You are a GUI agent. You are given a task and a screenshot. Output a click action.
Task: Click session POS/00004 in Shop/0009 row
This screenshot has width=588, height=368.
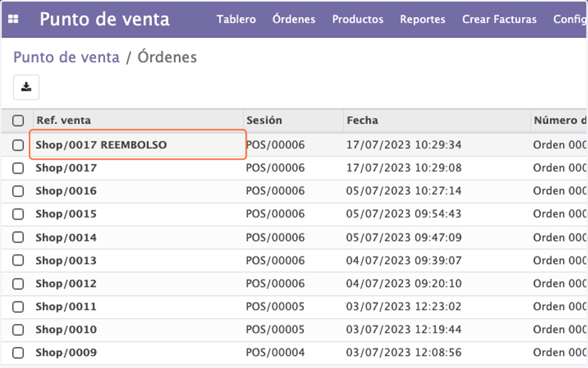click(275, 353)
